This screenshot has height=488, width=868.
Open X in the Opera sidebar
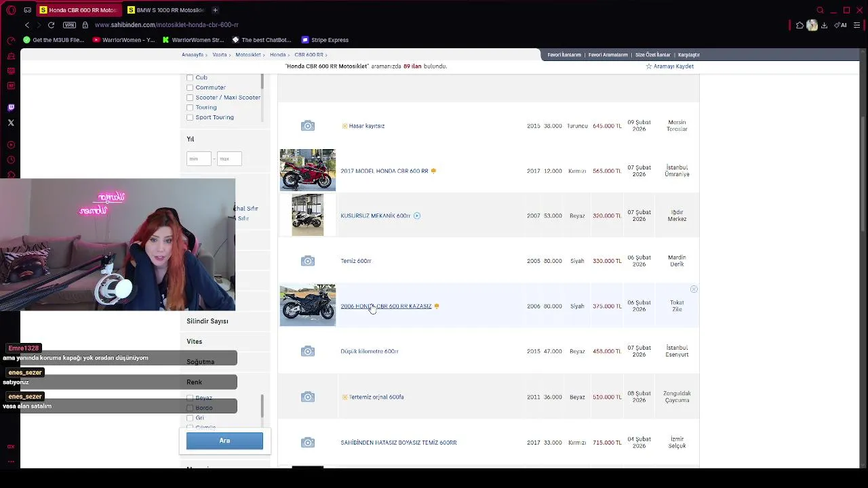(11, 123)
